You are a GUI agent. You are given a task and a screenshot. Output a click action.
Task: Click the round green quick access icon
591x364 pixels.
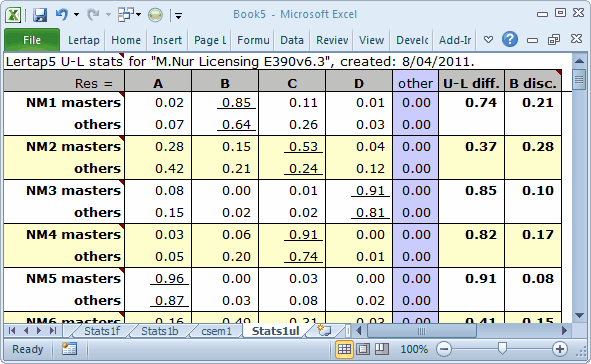click(x=155, y=15)
